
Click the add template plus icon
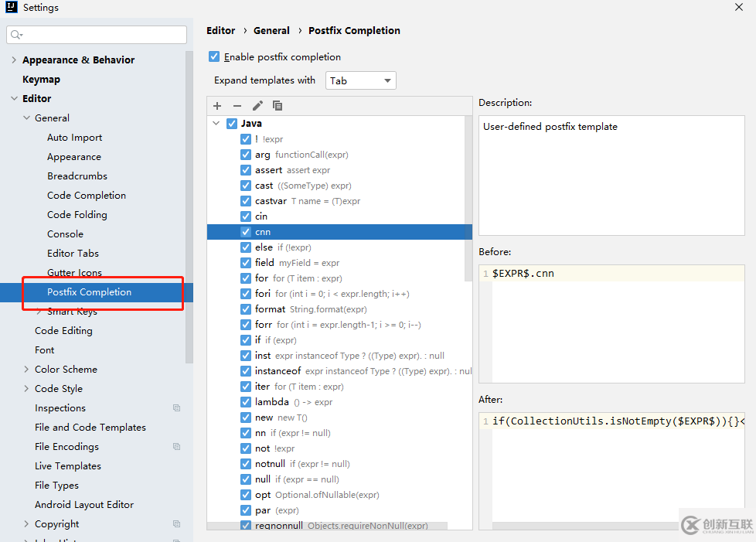(217, 106)
